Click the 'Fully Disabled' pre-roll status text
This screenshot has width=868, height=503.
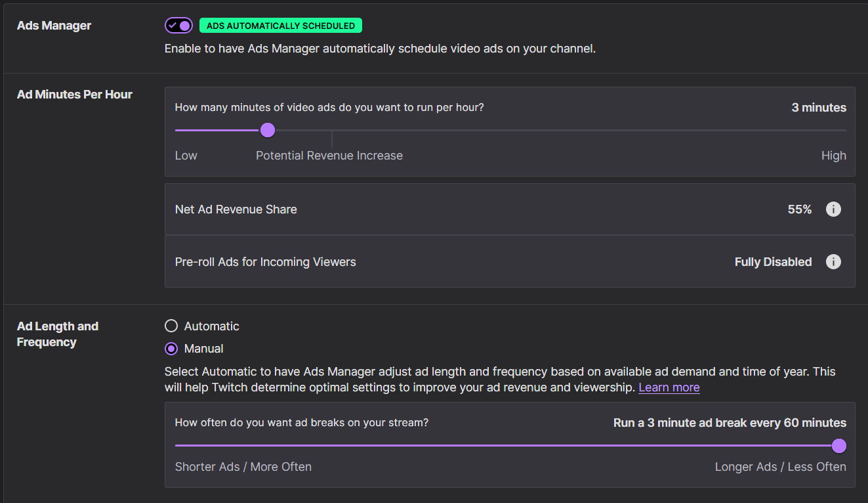coord(773,262)
